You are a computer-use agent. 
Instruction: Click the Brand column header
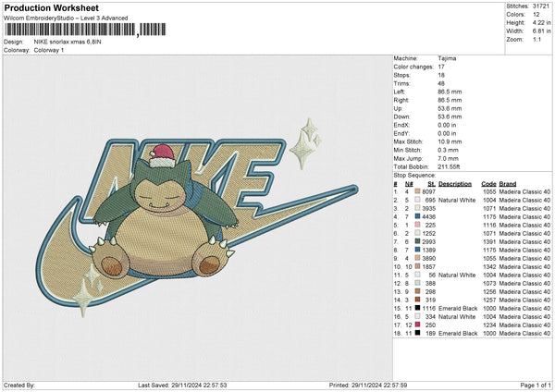pyautogui.click(x=509, y=183)
